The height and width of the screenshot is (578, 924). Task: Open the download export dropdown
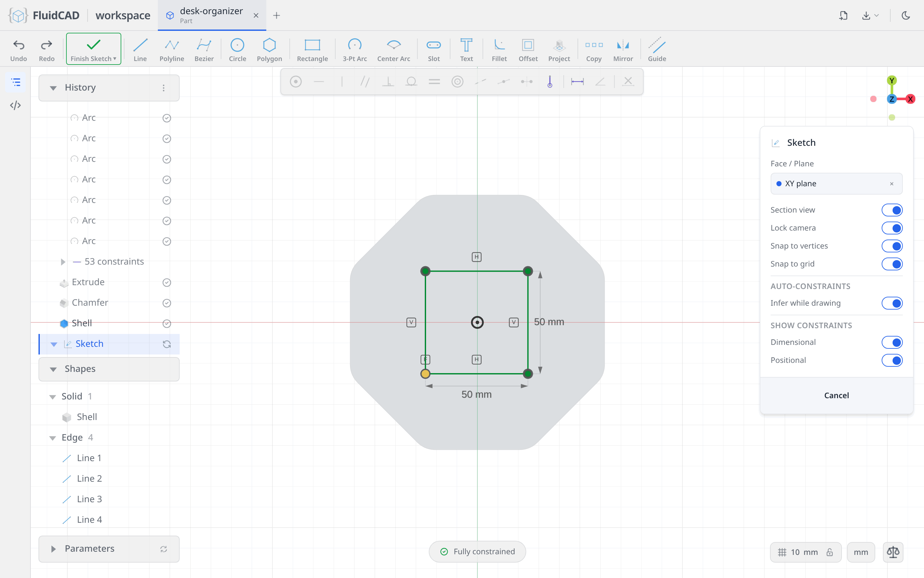coord(870,15)
